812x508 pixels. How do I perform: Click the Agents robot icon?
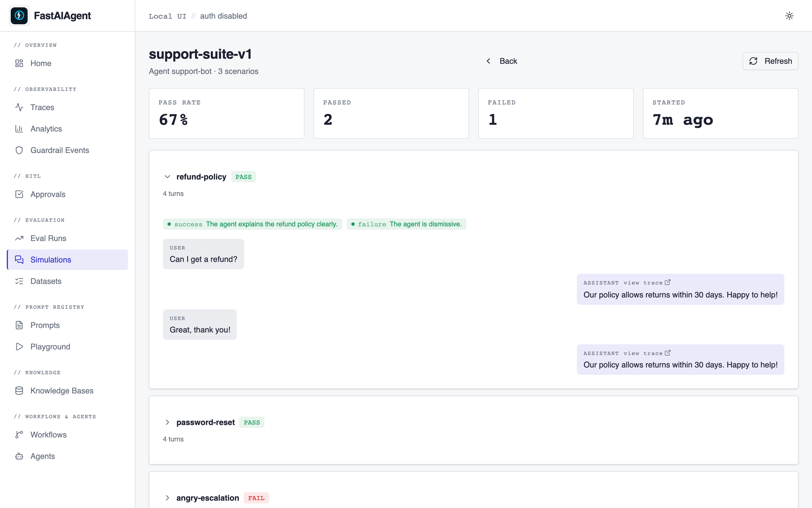pos(19,456)
